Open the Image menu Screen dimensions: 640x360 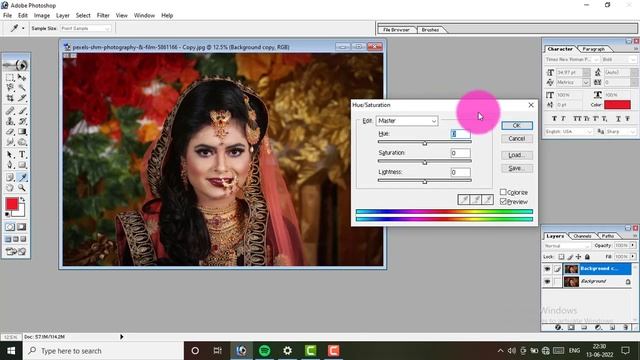[x=42, y=15]
